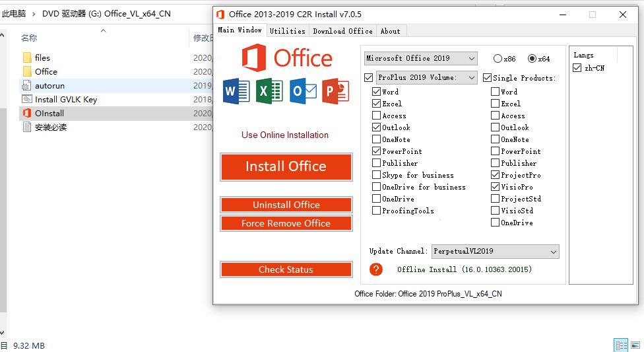
Task: Select the OInstall Office icon in Explorer
Action: point(27,113)
